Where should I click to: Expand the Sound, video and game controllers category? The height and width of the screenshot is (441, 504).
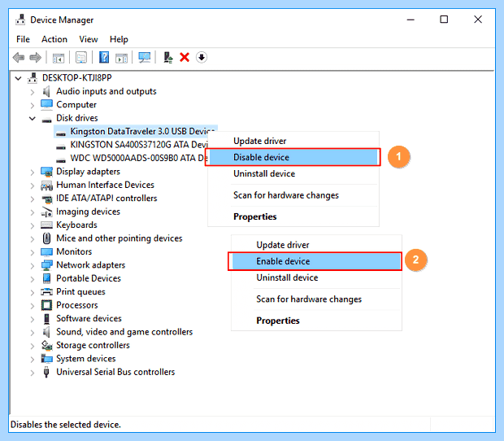[33, 332]
